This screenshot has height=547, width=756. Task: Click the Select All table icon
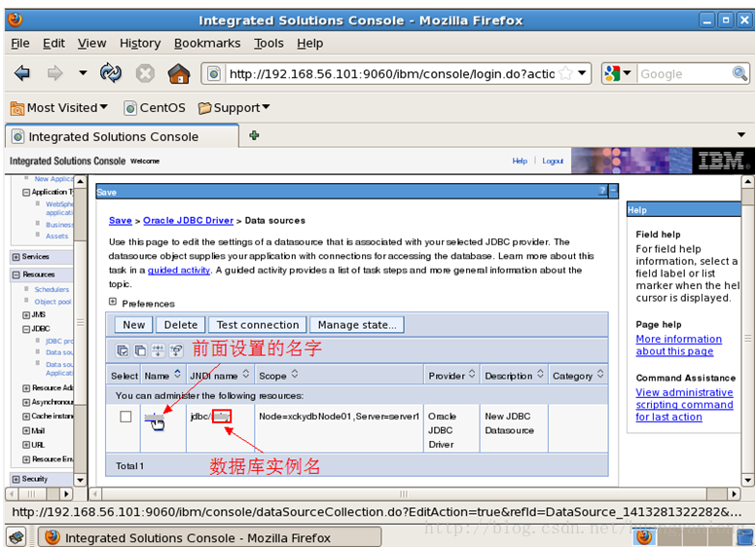[123, 350]
